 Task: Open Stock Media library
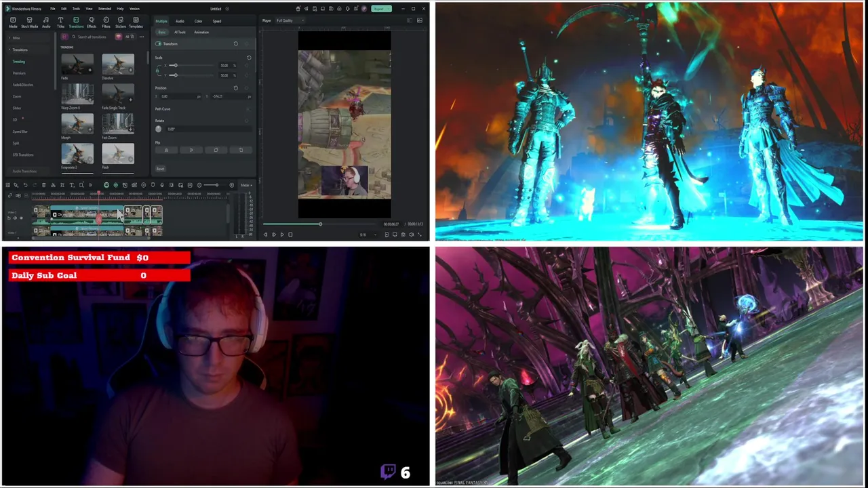pos(30,22)
